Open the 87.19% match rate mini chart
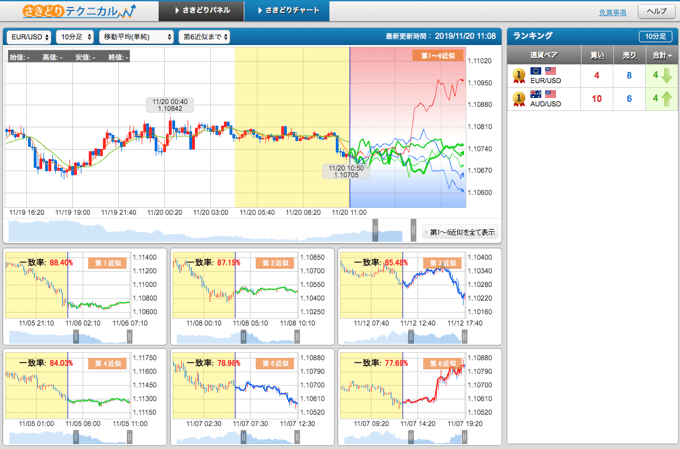 click(235, 285)
